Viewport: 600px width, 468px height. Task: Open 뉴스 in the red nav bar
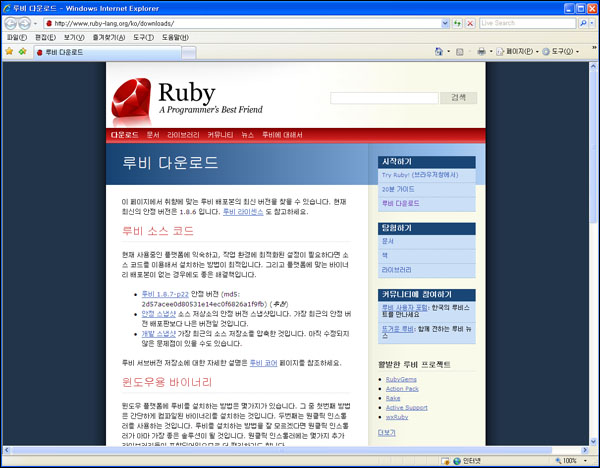pyautogui.click(x=248, y=135)
